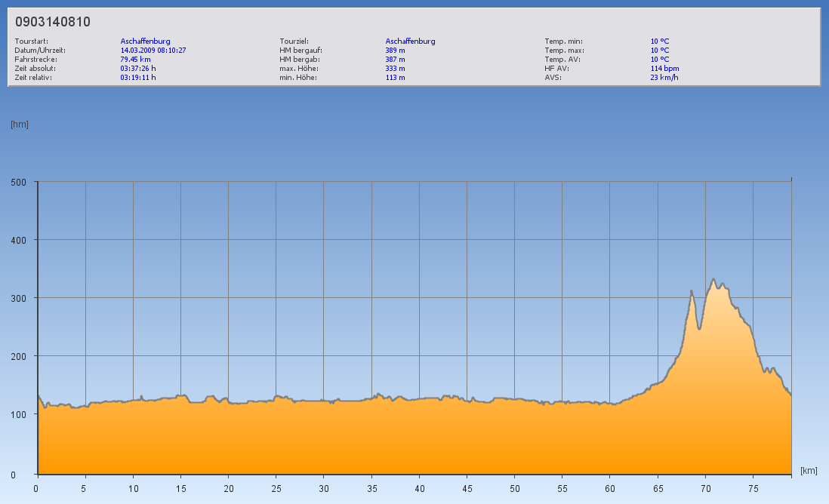Click the Tourziel value Aschaffenburg

[x=410, y=41]
